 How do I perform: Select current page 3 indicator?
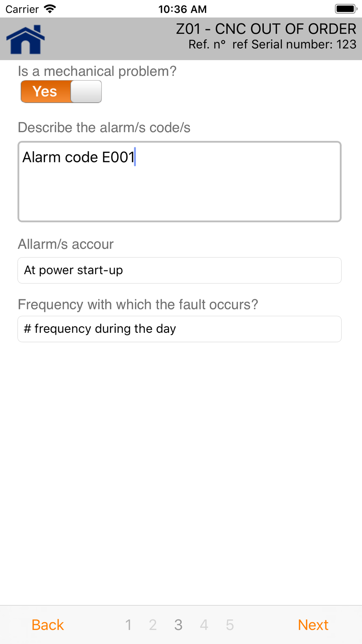(178, 625)
